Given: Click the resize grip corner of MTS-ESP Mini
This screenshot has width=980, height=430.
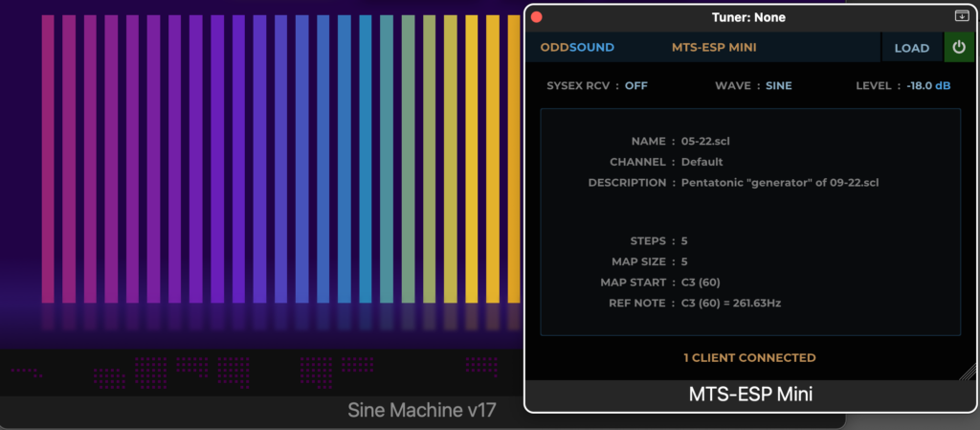Looking at the screenshot, I should point(969,373).
